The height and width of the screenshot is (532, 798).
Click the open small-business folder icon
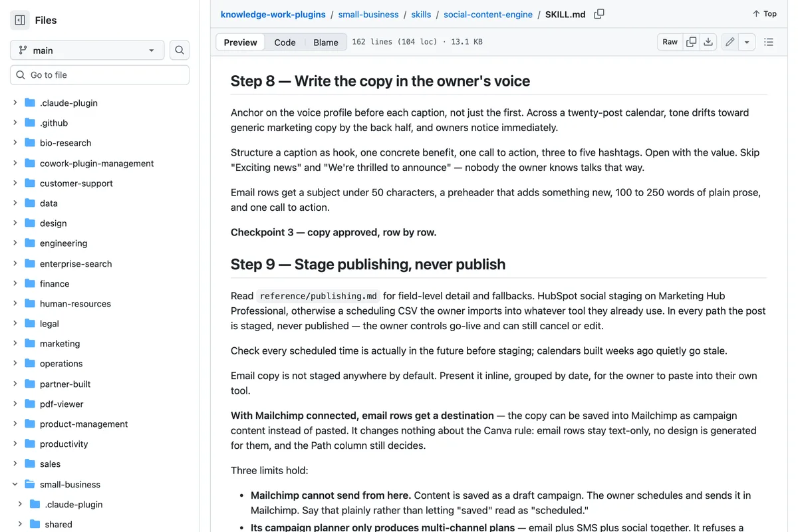tap(30, 484)
